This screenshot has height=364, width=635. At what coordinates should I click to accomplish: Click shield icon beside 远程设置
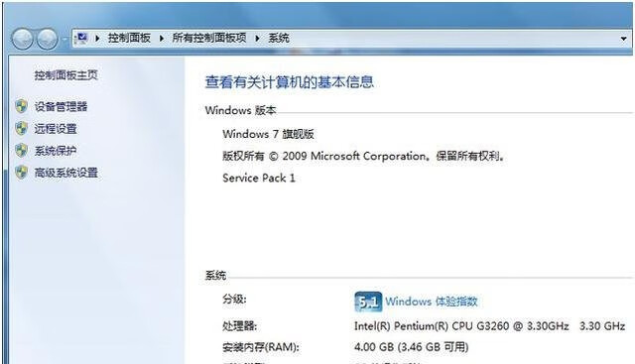pyautogui.click(x=21, y=128)
